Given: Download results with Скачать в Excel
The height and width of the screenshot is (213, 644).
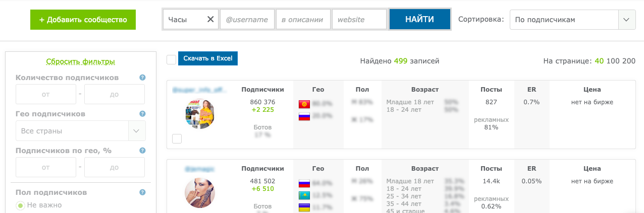Looking at the screenshot, I should [207, 58].
